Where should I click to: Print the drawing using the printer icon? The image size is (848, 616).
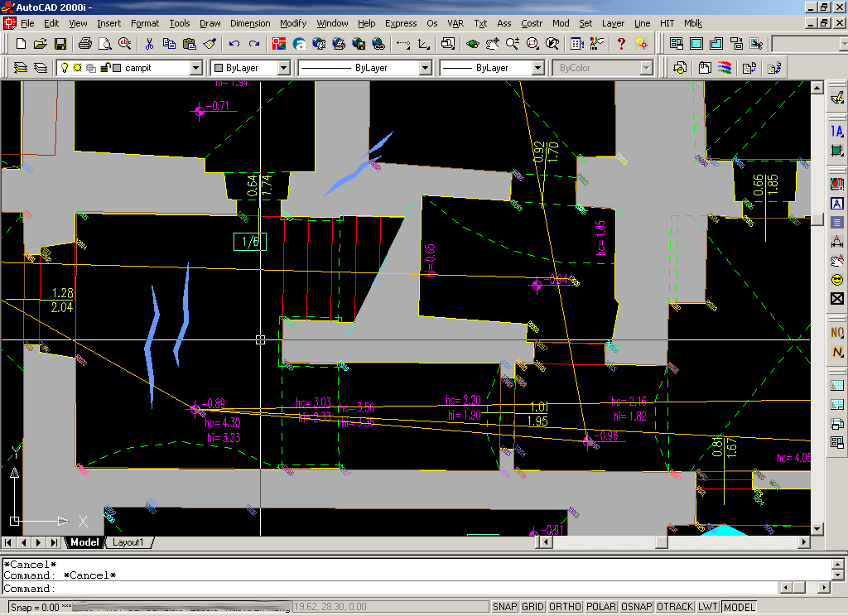(x=85, y=44)
